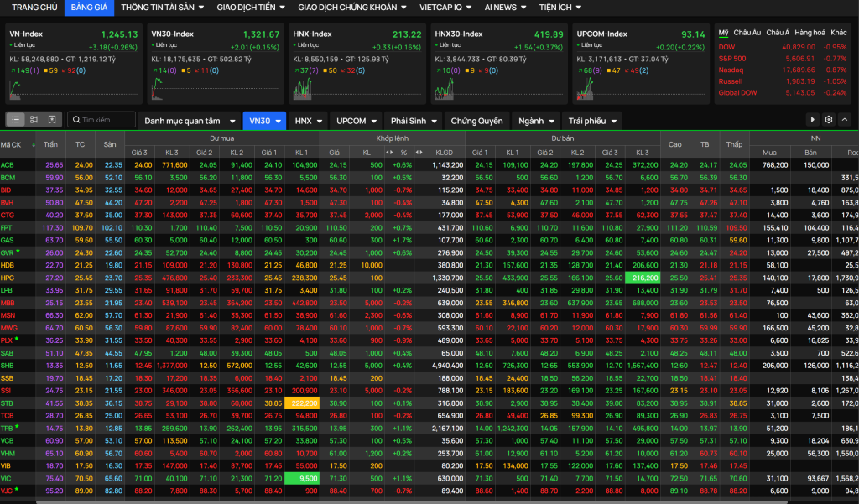The width and height of the screenshot is (859, 504).
Task: Click the Trần column header
Action: [50, 144]
